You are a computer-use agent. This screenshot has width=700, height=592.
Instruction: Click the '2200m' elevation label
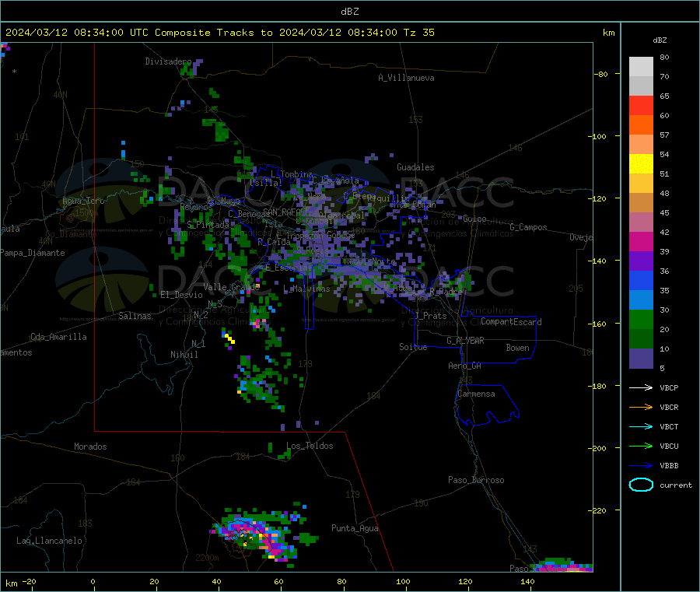(x=207, y=558)
